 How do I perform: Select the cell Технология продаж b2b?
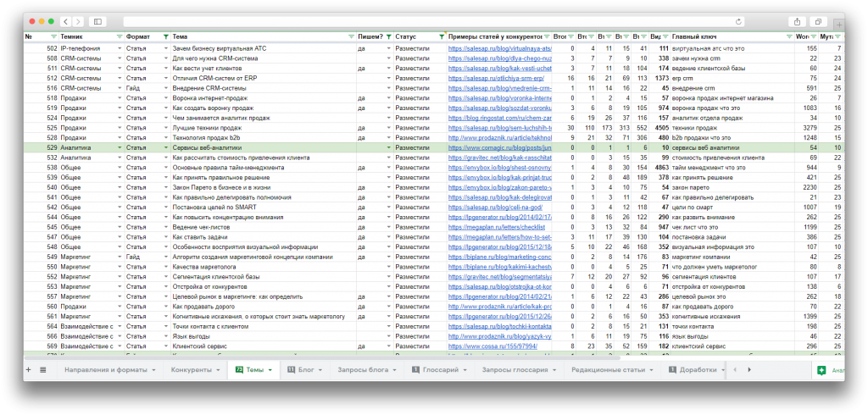click(263, 138)
